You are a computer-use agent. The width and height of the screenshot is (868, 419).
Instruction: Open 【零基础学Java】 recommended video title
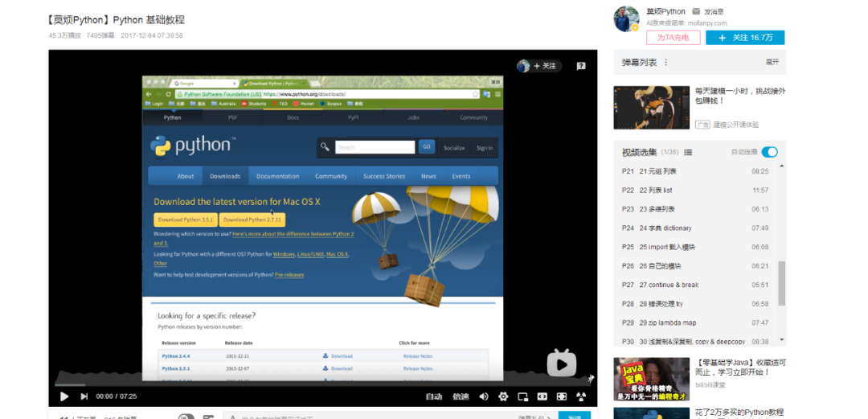[x=740, y=368]
